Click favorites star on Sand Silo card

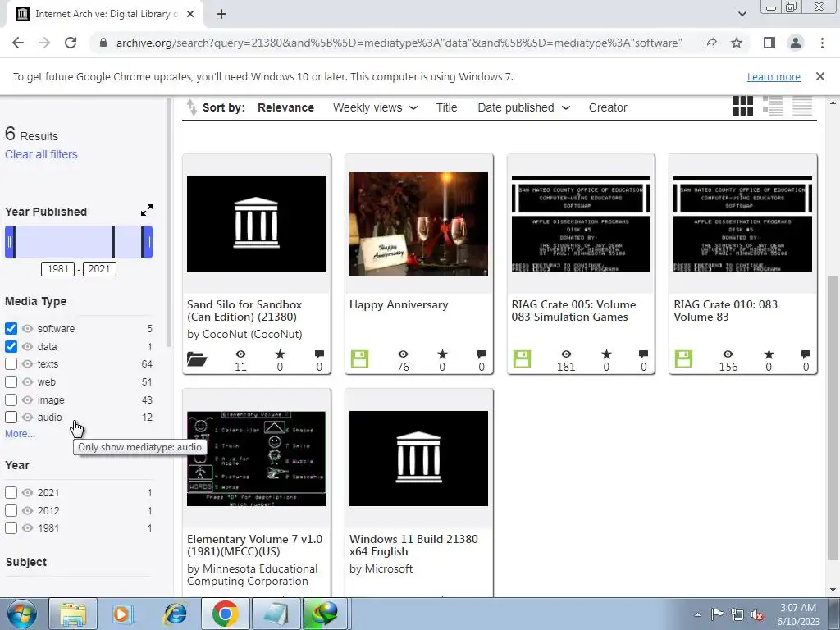280,354
